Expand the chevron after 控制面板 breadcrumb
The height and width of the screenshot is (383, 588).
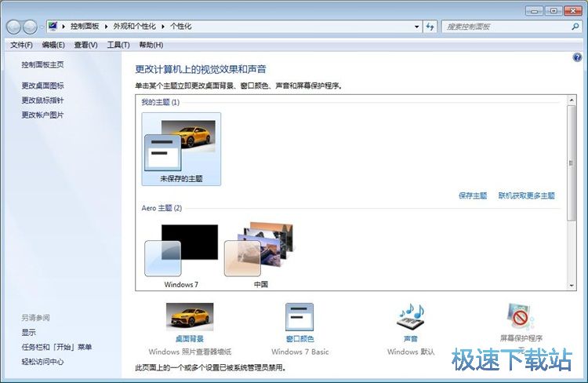click(106, 26)
